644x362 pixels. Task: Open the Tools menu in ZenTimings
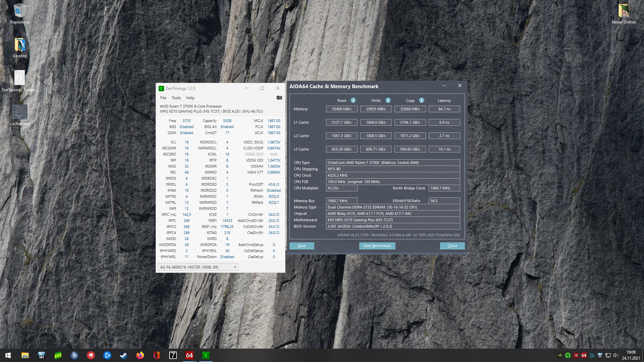[x=176, y=98]
